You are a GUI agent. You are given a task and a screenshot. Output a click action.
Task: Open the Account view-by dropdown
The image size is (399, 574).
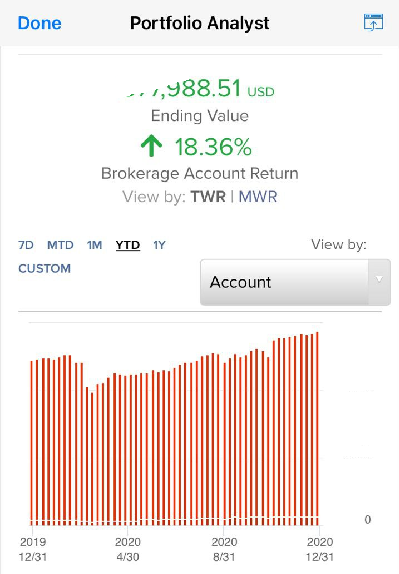pyautogui.click(x=295, y=282)
